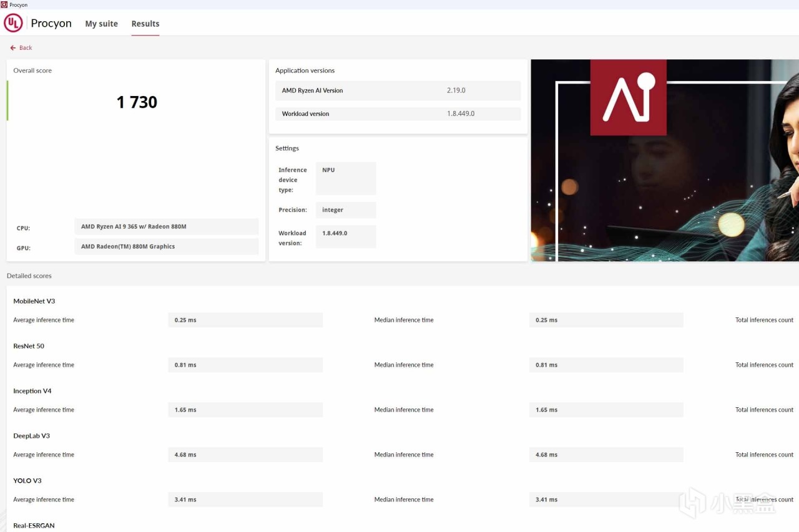Select DeepLab V3 median inference time value
The width and height of the screenshot is (799, 532).
(606, 455)
